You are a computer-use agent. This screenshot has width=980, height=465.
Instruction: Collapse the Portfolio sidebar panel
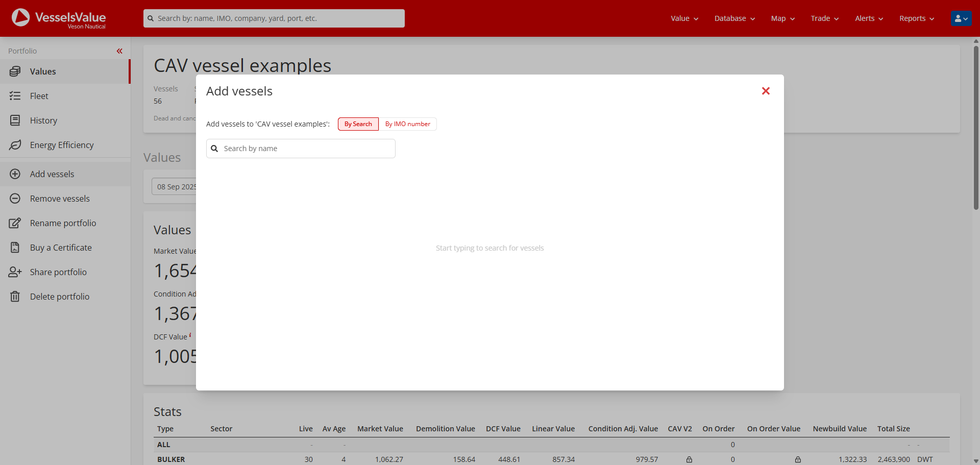click(119, 51)
